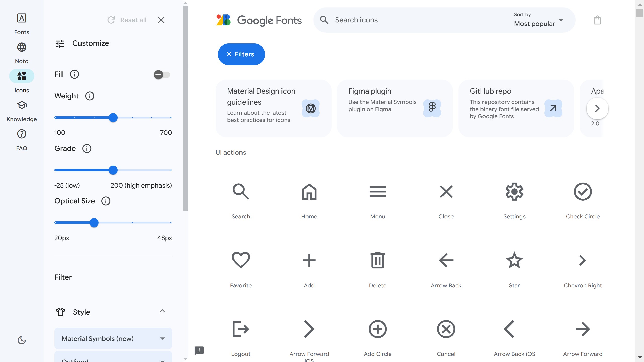Click the filter panel scrollbar
The image size is (644, 362).
[x=186, y=108]
